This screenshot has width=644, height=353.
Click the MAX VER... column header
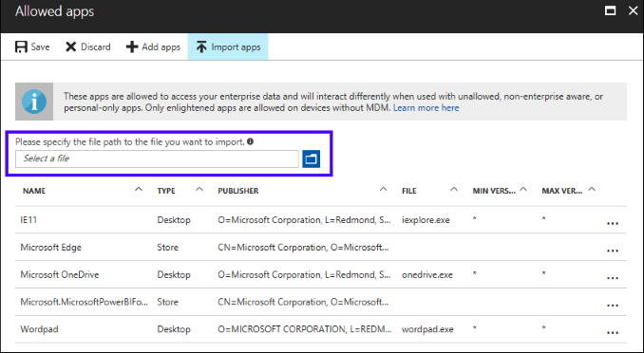click(562, 191)
